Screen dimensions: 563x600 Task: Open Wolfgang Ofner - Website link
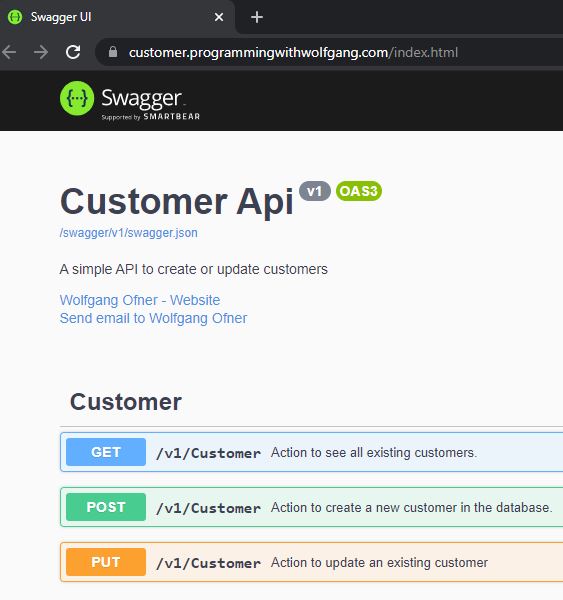pyautogui.click(x=140, y=300)
